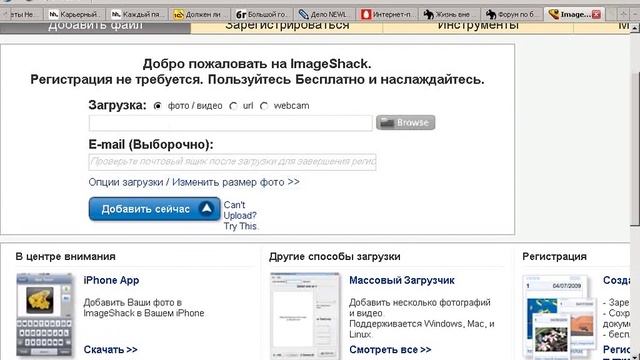Click the Browse file button

point(405,122)
